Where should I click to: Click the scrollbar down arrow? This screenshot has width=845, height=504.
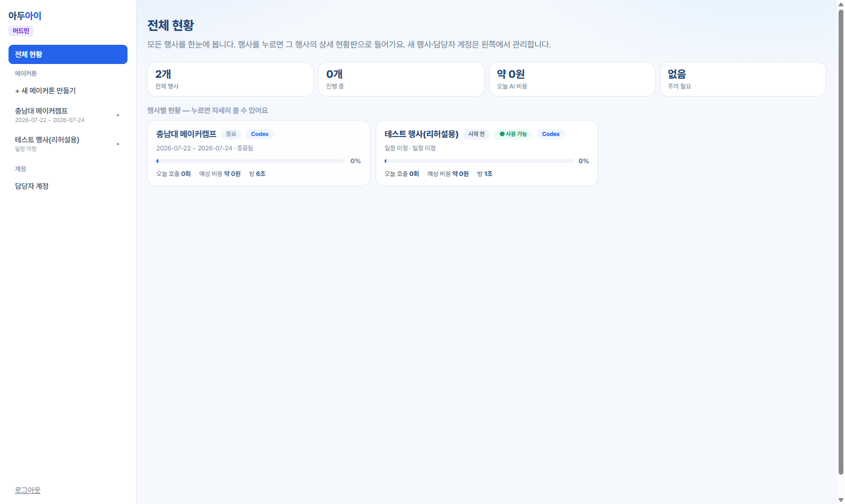tap(841, 500)
